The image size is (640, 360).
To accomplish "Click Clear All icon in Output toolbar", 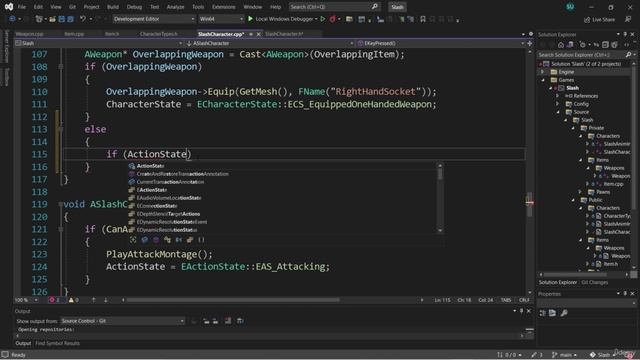I will 228,321.
